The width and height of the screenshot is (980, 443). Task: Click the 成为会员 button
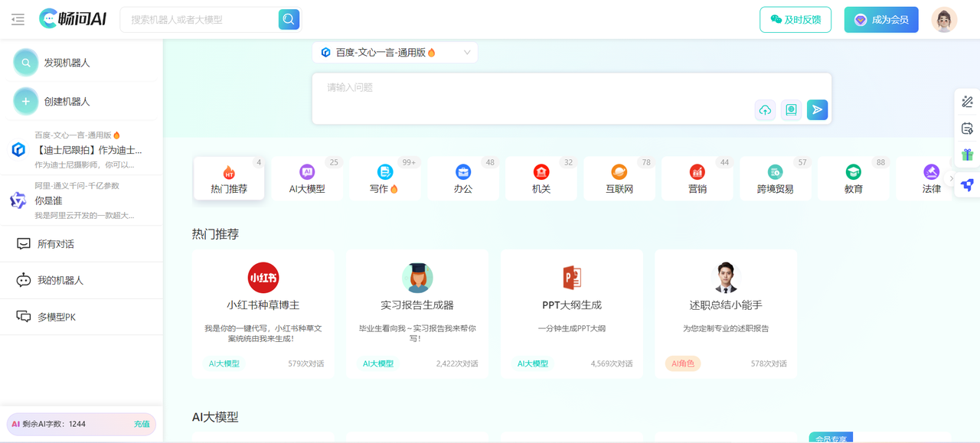880,20
